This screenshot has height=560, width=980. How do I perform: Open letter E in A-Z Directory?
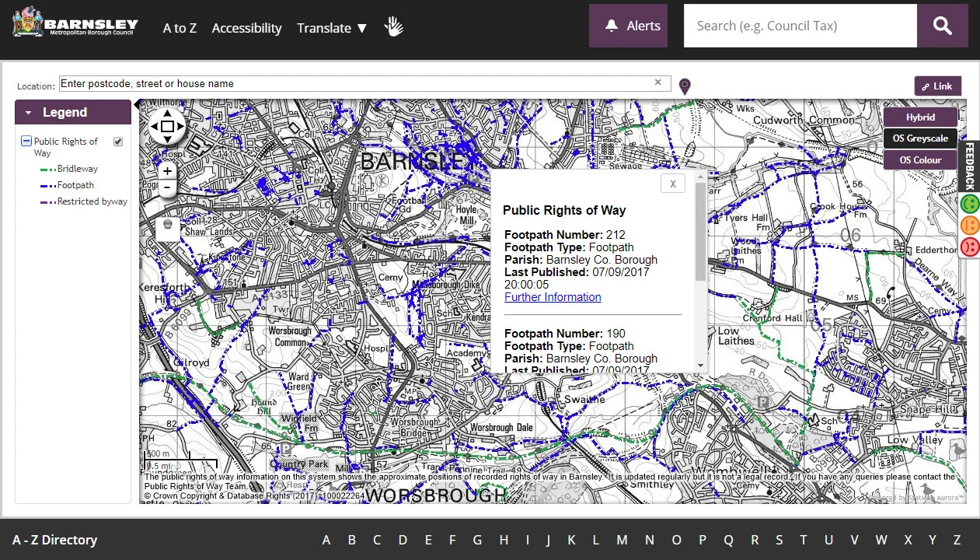428,540
